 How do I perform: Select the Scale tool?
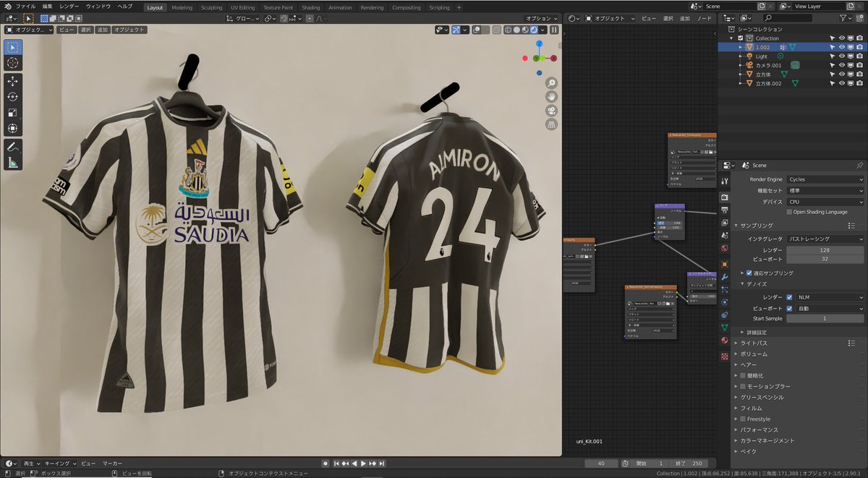click(13, 113)
